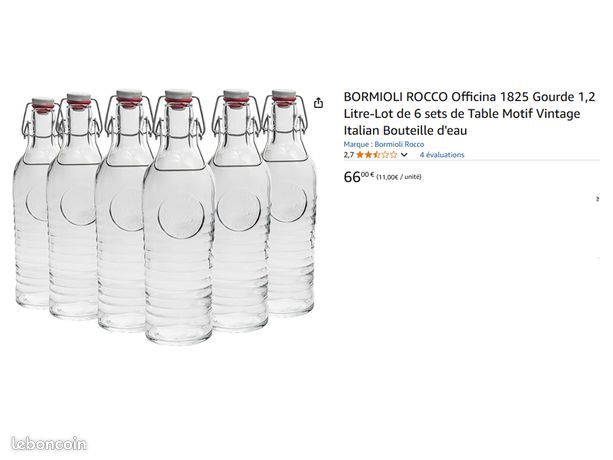Click the fourth empty rating star
This screenshot has height=460, width=613.
coord(385,155)
